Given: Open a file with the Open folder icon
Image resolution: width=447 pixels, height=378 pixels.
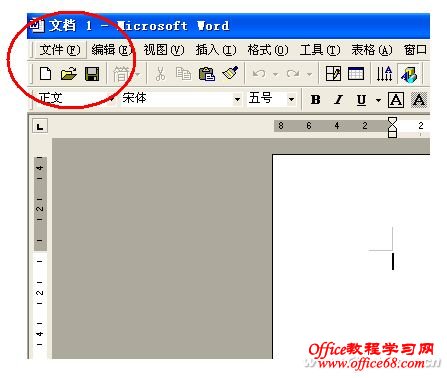Looking at the screenshot, I should click(x=69, y=73).
